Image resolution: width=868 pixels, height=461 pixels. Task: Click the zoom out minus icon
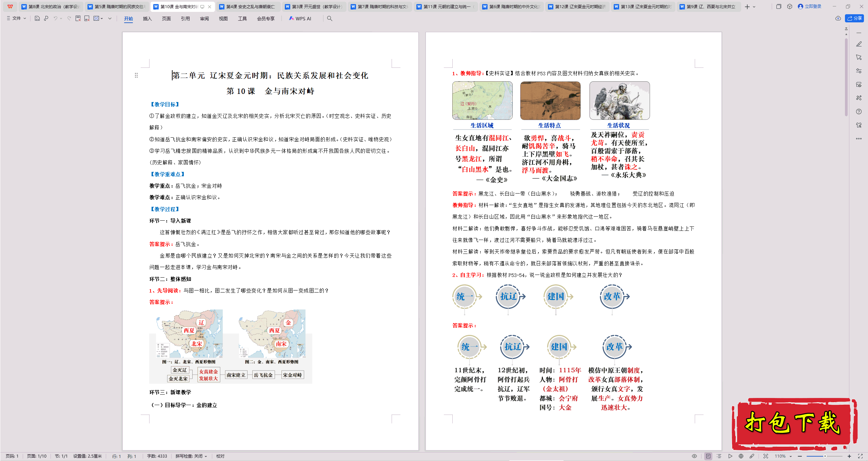click(x=800, y=456)
